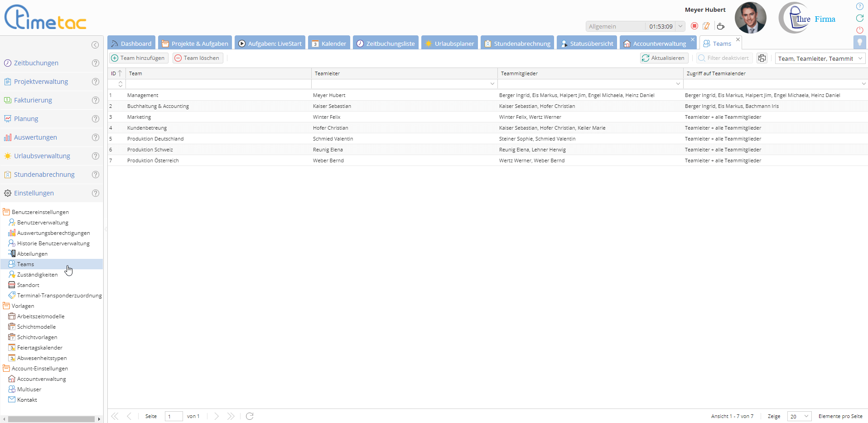The image size is (868, 423).
Task: Open the Kalender tab
Action: (x=329, y=44)
